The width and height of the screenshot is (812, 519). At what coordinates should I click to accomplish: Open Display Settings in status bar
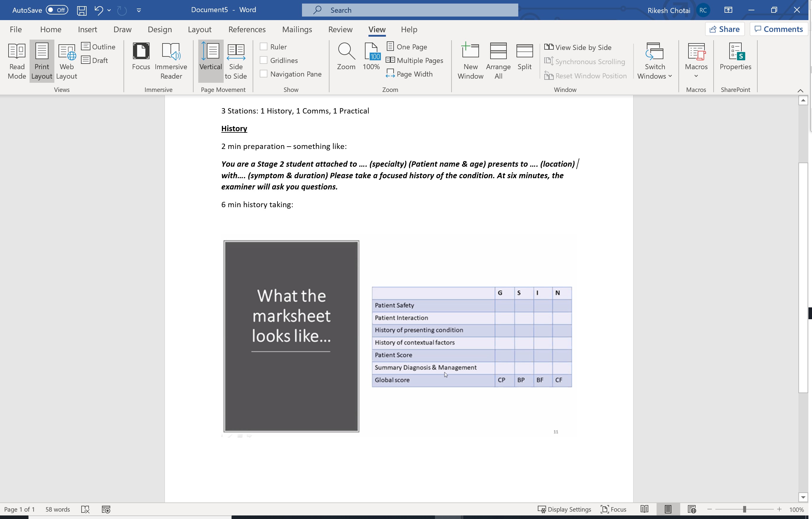pos(564,509)
